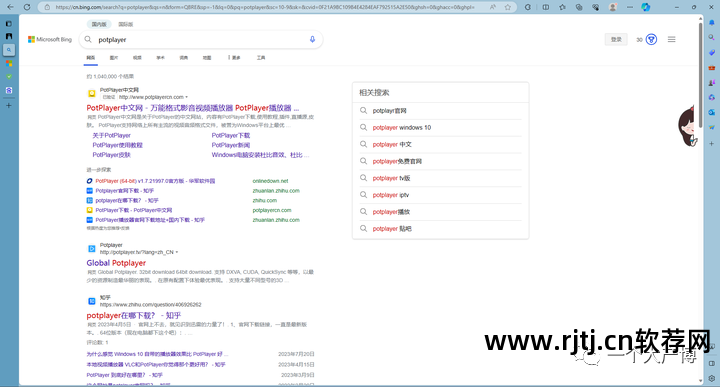Open the Collections toolbar icon
This screenshot has height=387, width=720.
click(x=579, y=7)
